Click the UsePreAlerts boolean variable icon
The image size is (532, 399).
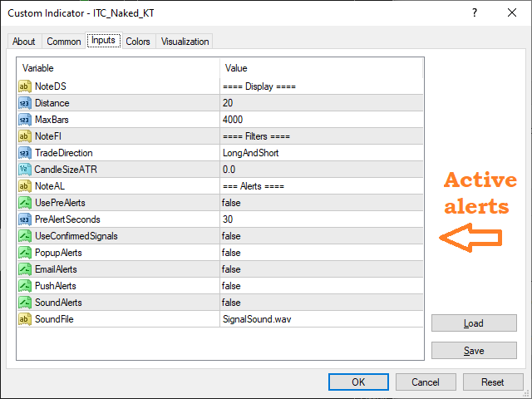pos(24,203)
